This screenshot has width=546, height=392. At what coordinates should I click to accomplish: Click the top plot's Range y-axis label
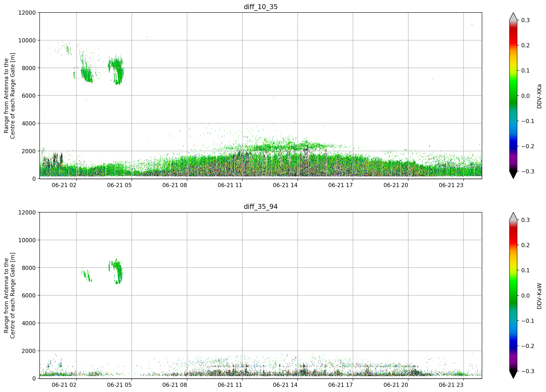click(9, 96)
